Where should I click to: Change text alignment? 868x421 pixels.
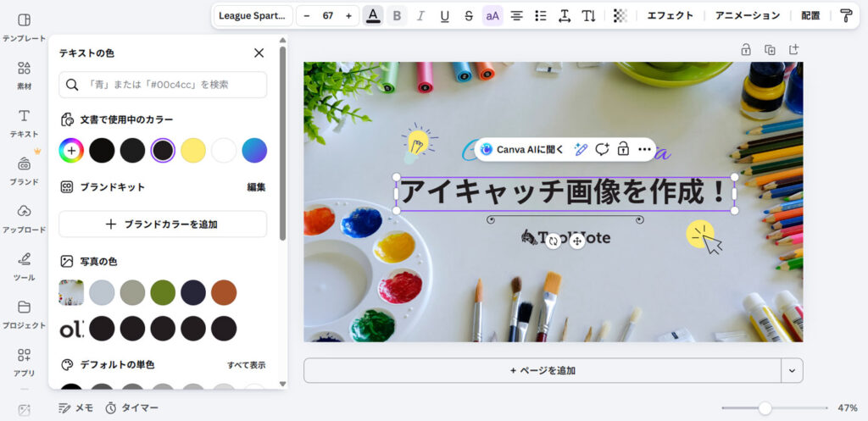click(516, 15)
